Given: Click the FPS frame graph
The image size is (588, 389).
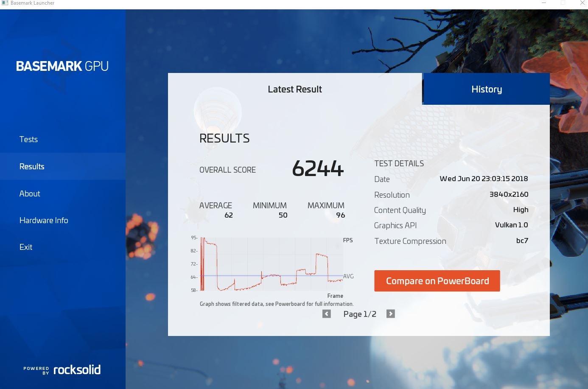Looking at the screenshot, I should [272, 264].
